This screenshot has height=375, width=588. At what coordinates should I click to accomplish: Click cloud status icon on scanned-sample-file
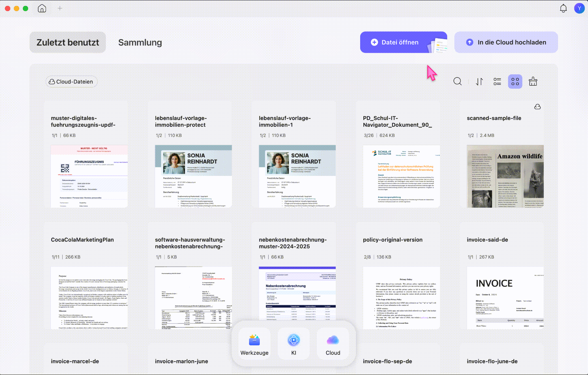coord(537,107)
